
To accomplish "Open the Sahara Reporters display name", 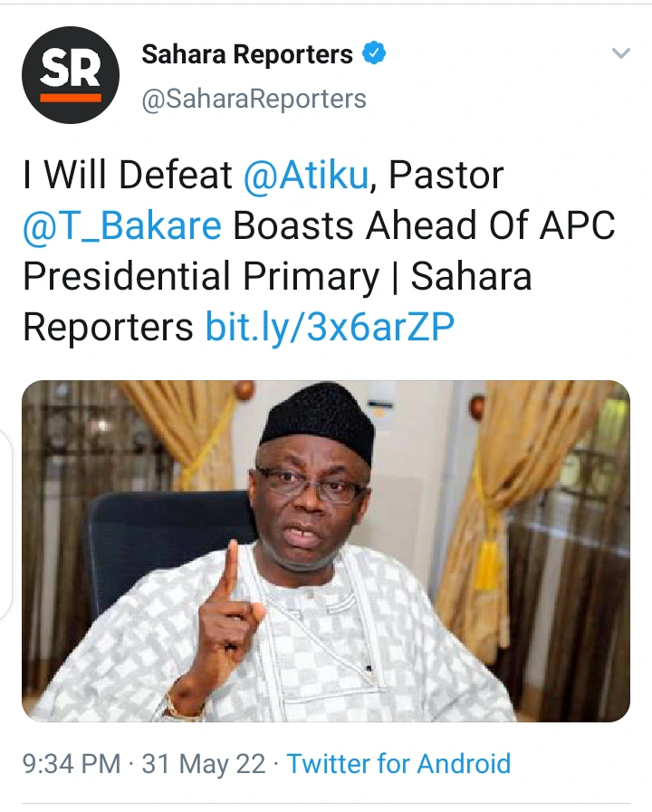I will pos(247,55).
